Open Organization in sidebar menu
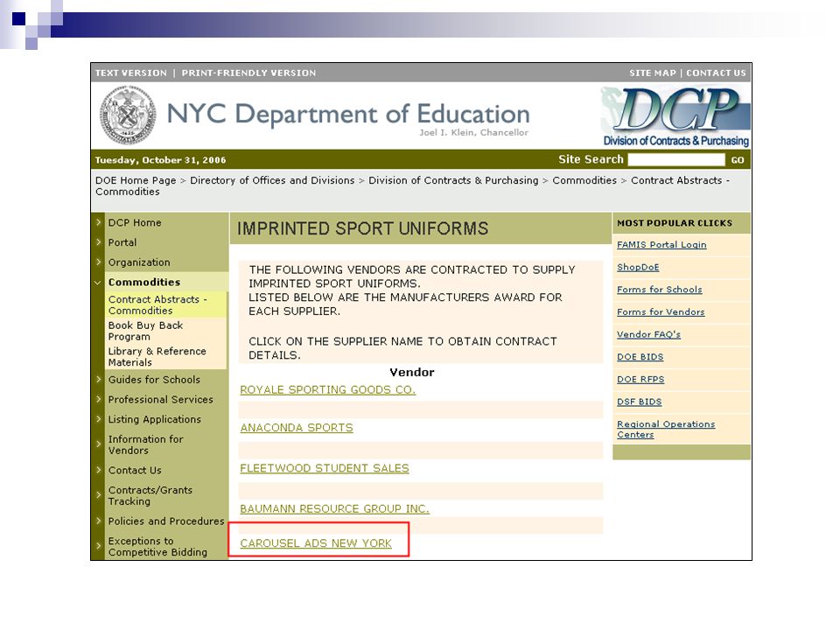 (x=139, y=262)
